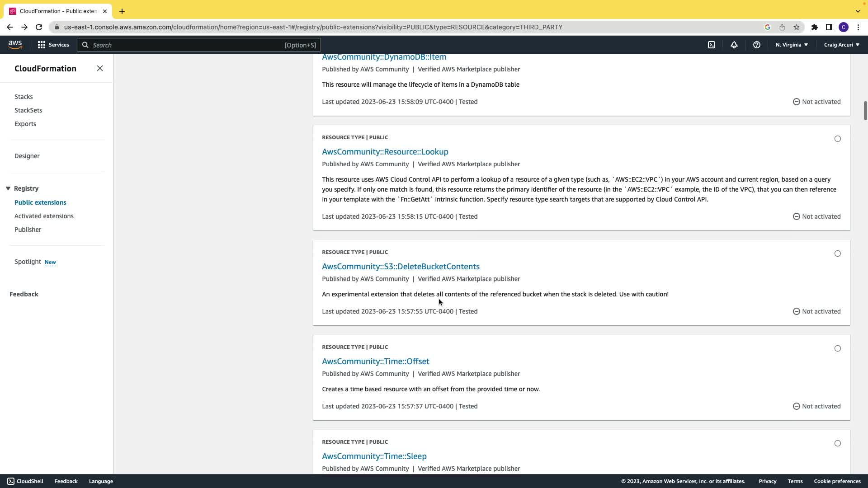Open the AwsCommunity::S3::DeleteBucketContents link

click(401, 266)
